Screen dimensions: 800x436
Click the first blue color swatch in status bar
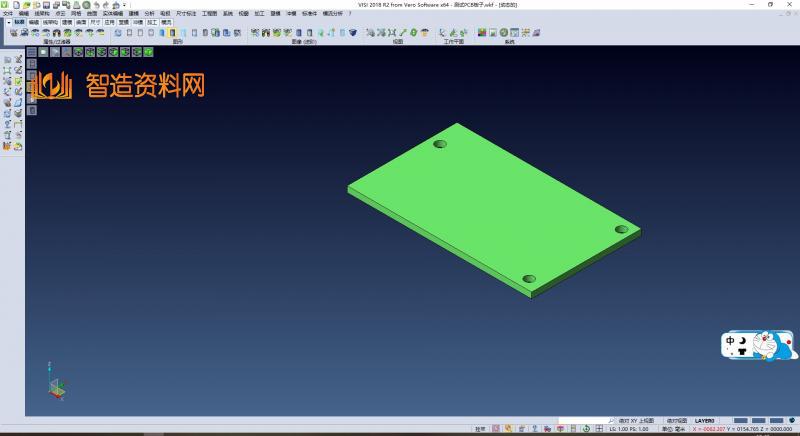[741, 420]
